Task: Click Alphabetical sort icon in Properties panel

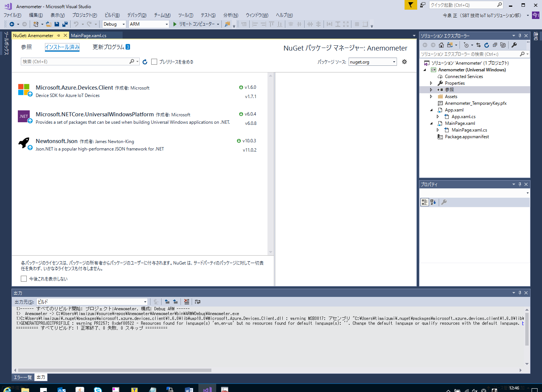Action: (433, 202)
